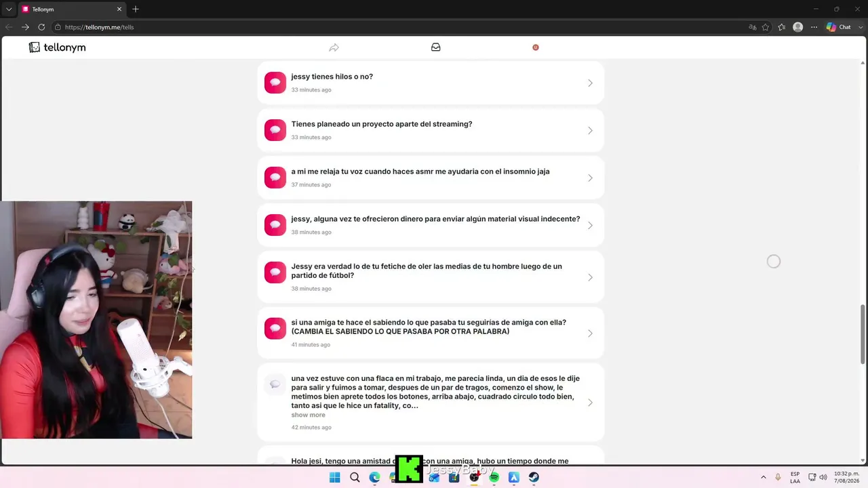Open the blue 'A' app in taskbar
The image size is (868, 488).
point(514,477)
